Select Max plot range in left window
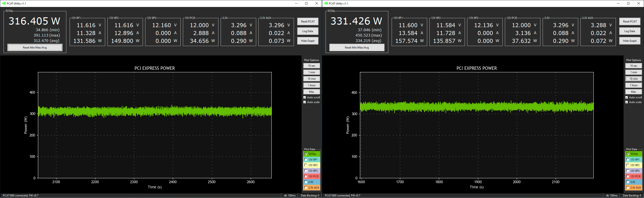 (311, 92)
